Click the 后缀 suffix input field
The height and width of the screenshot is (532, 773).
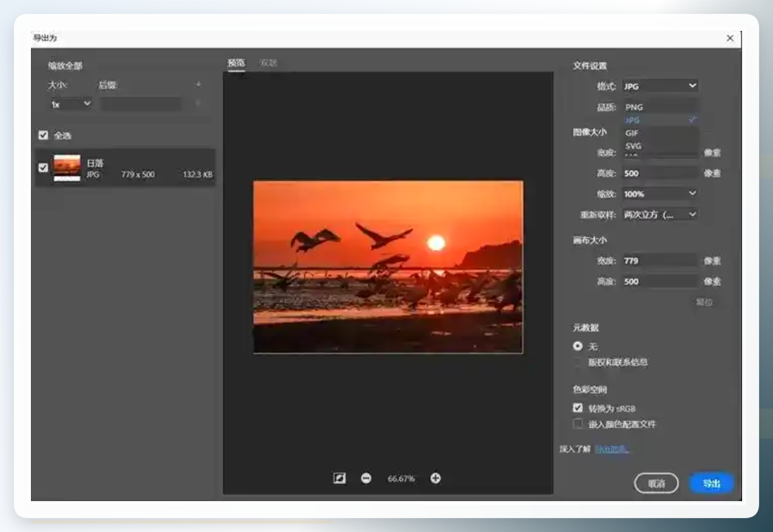coord(141,104)
